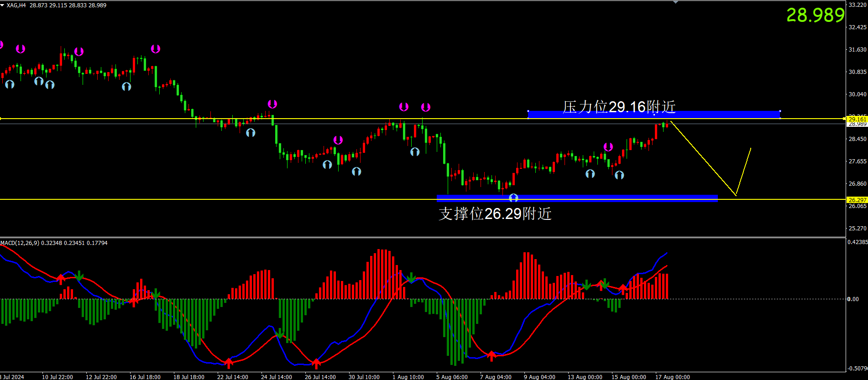868x380 pixels.
Task: Select the descending yellow forecast trendline
Action: (x=703, y=158)
